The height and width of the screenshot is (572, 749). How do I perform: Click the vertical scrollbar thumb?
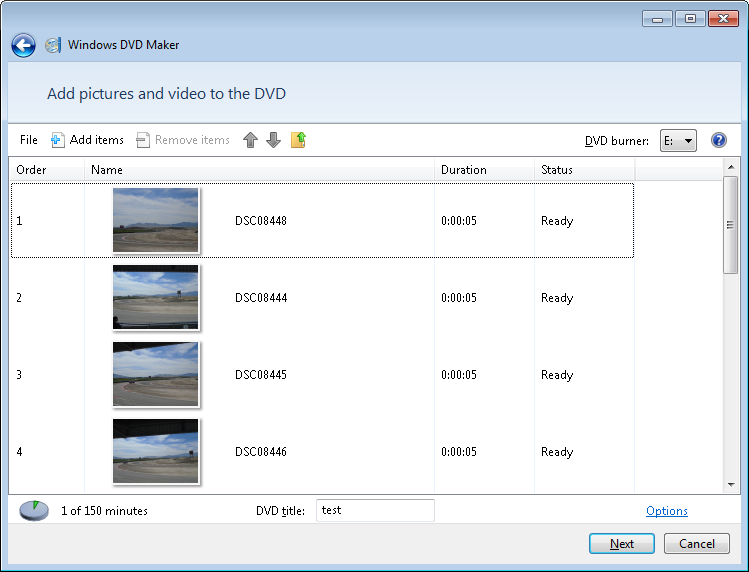(731, 225)
